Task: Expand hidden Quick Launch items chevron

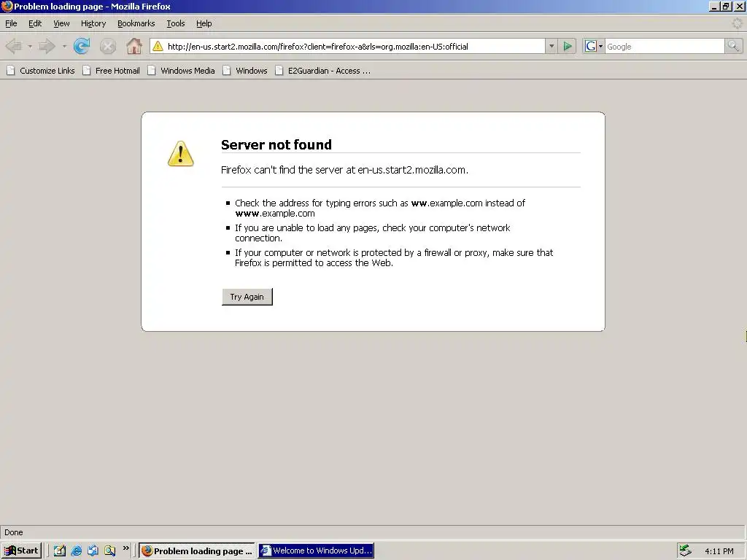Action: click(125, 548)
